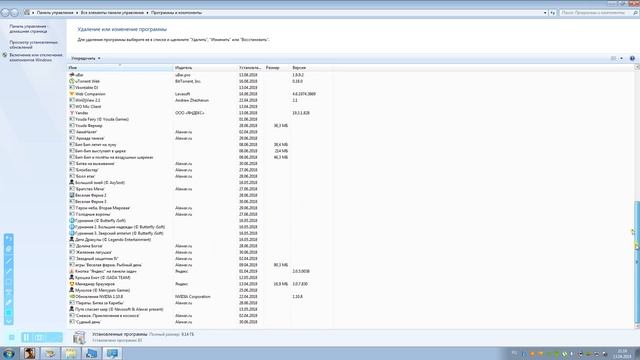
Task: Click Кнопка Яндекс на панели задач icon
Action: [72, 271]
